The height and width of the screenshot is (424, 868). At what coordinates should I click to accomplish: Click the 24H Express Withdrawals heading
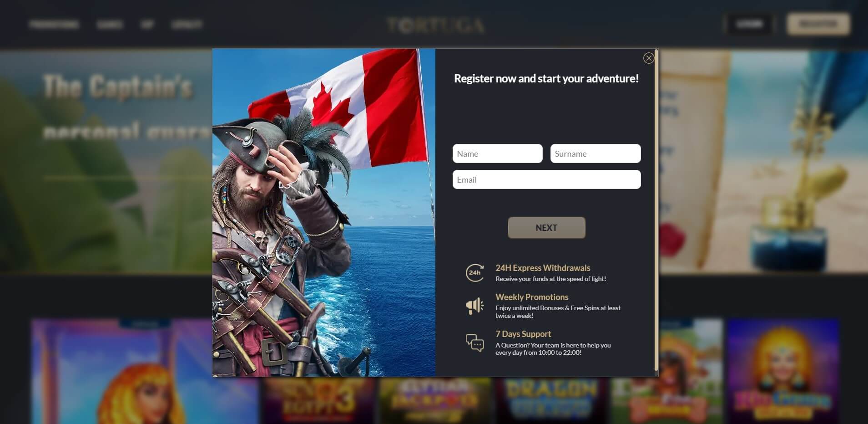coord(543,268)
